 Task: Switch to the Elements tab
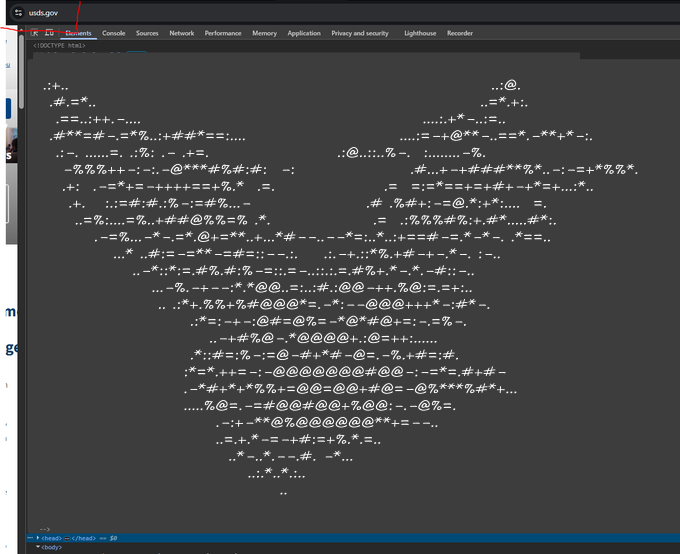tap(78, 33)
